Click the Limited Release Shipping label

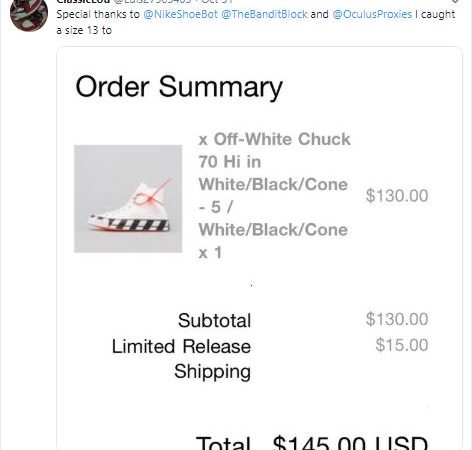pyautogui.click(x=181, y=359)
